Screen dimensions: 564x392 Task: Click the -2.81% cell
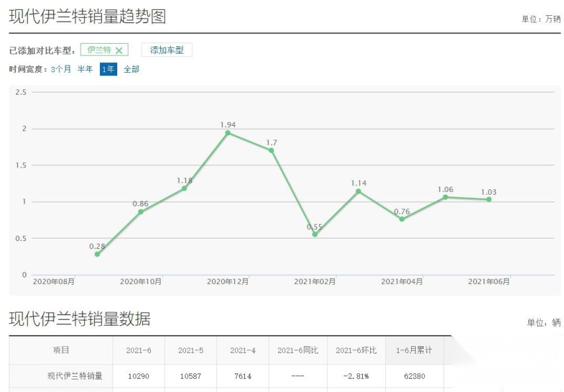pyautogui.click(x=356, y=376)
